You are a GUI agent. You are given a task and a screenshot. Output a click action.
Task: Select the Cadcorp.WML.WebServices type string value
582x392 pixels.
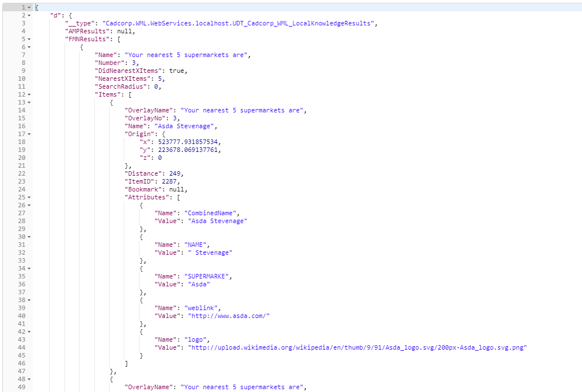(238, 23)
